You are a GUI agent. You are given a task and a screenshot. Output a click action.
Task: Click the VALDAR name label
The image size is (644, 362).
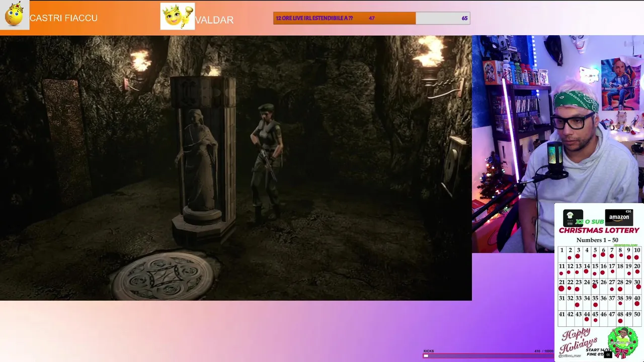tap(214, 20)
